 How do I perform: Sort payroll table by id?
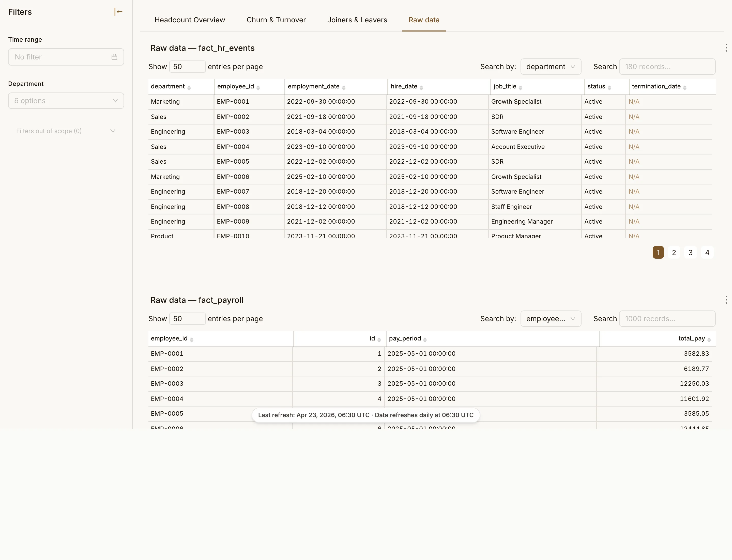pos(379,339)
